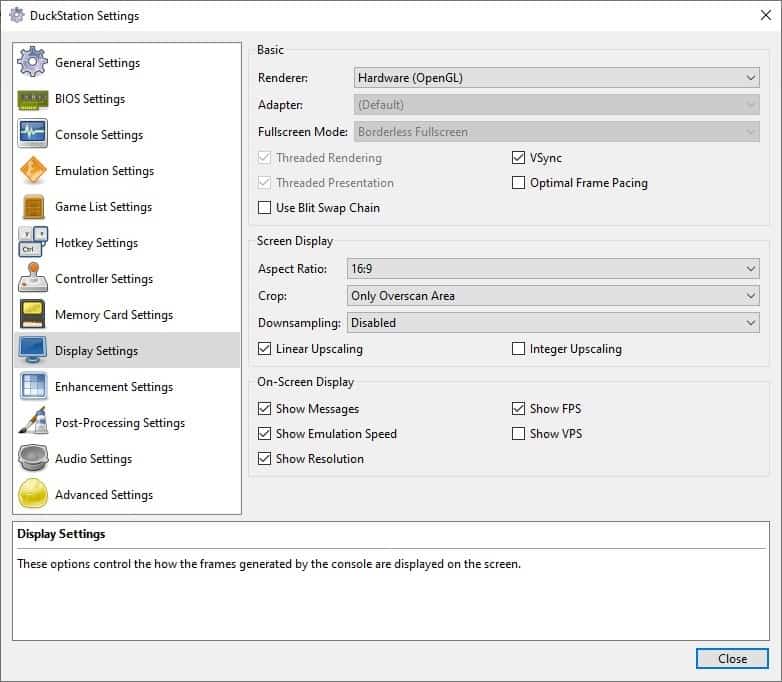
Task: Open Enhancement Settings page
Action: [x=127, y=387]
